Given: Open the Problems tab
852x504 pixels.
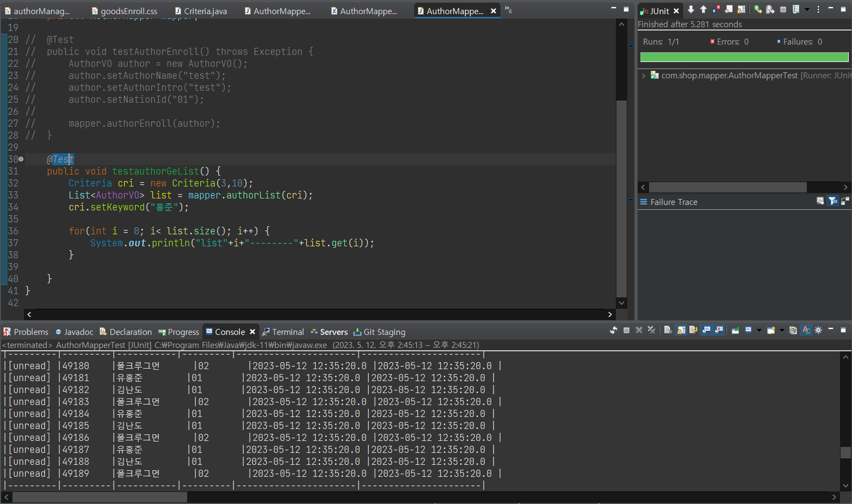Looking at the screenshot, I should [x=26, y=332].
